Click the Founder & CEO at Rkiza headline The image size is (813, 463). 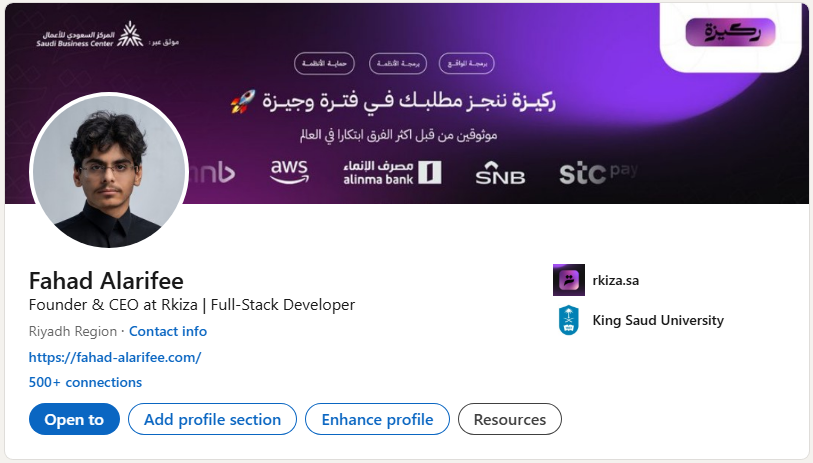[192, 305]
